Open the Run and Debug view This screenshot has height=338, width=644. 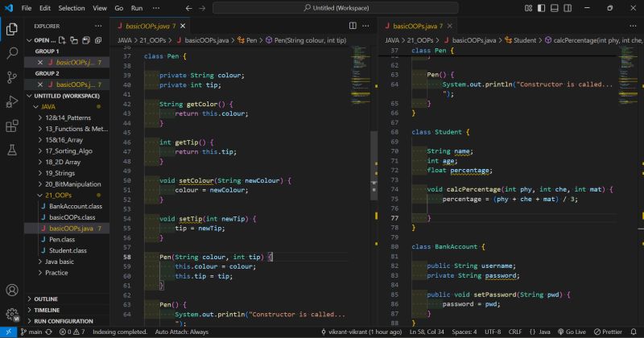(x=12, y=101)
